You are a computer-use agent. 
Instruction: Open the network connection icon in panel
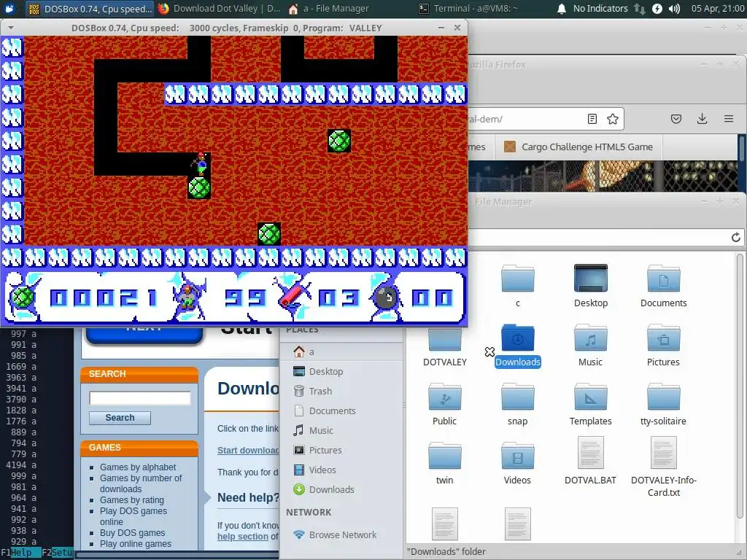tap(640, 9)
